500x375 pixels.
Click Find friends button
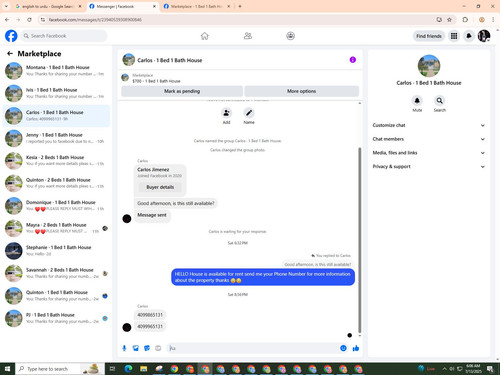(429, 36)
